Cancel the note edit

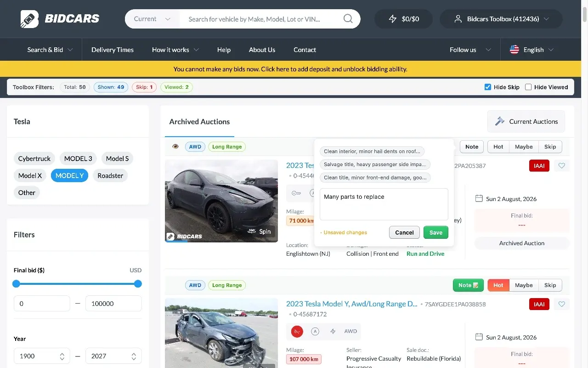[404, 232]
